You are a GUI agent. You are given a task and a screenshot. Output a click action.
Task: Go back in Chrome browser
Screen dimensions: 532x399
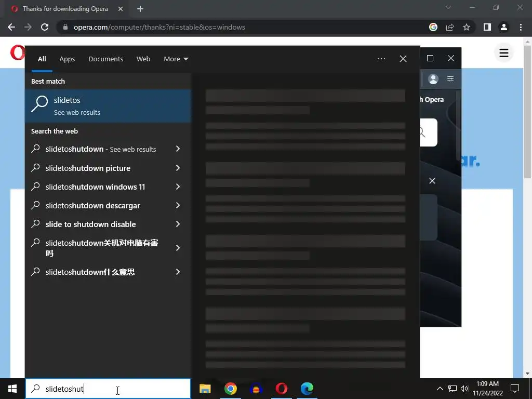[x=11, y=27]
